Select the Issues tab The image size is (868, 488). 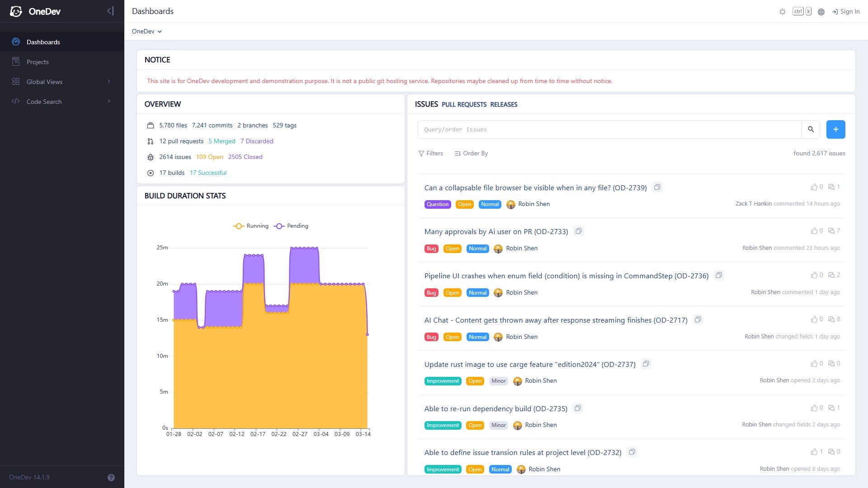point(426,104)
